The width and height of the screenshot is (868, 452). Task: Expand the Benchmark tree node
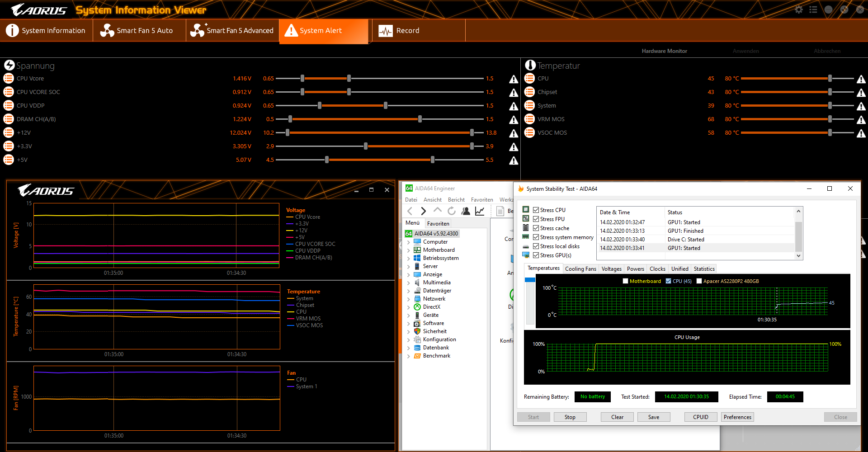(x=409, y=356)
